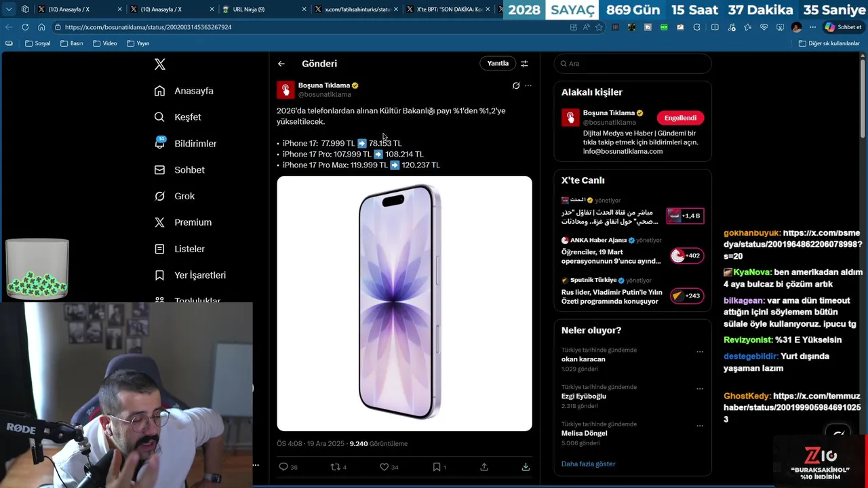Viewport: 868px width, 488px height.
Task: Open the tab actions dropdown arrow
Action: [x=9, y=9]
